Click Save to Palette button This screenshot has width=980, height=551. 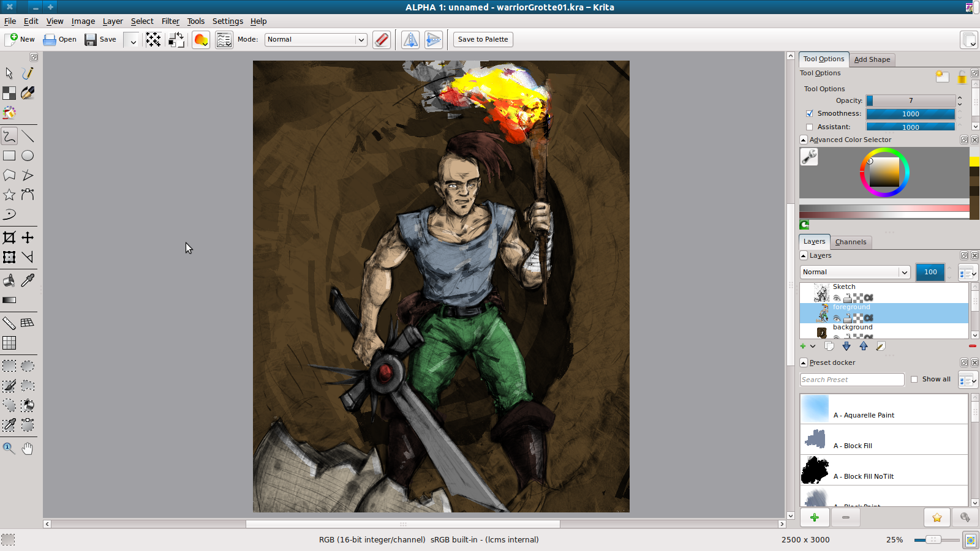[483, 40]
